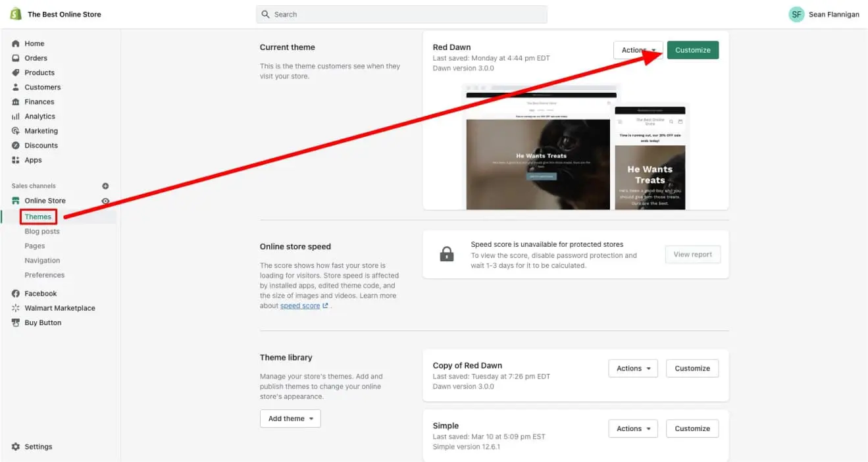Click the search magnifier icon
This screenshot has height=462, width=868.
pos(266,14)
